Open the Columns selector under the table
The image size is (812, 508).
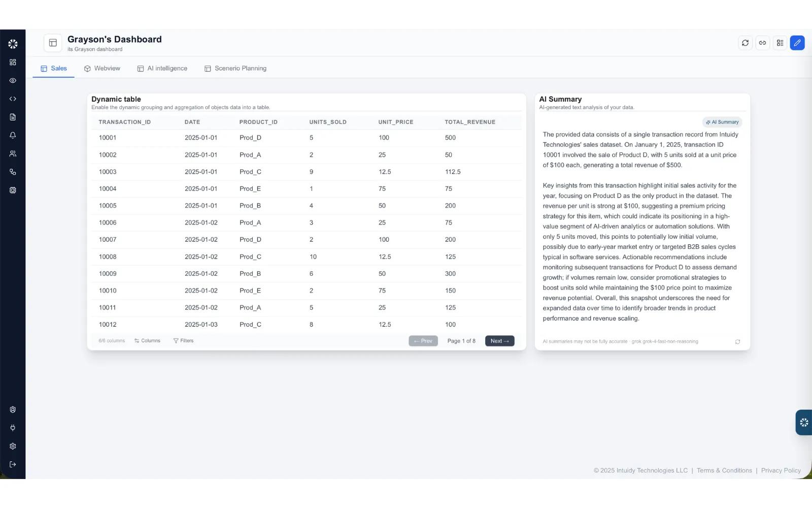pyautogui.click(x=147, y=341)
